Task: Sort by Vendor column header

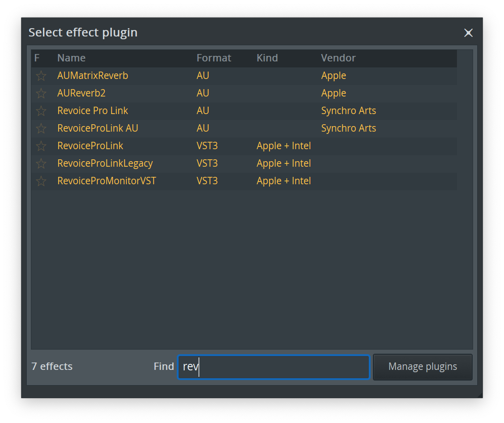Action: point(338,58)
